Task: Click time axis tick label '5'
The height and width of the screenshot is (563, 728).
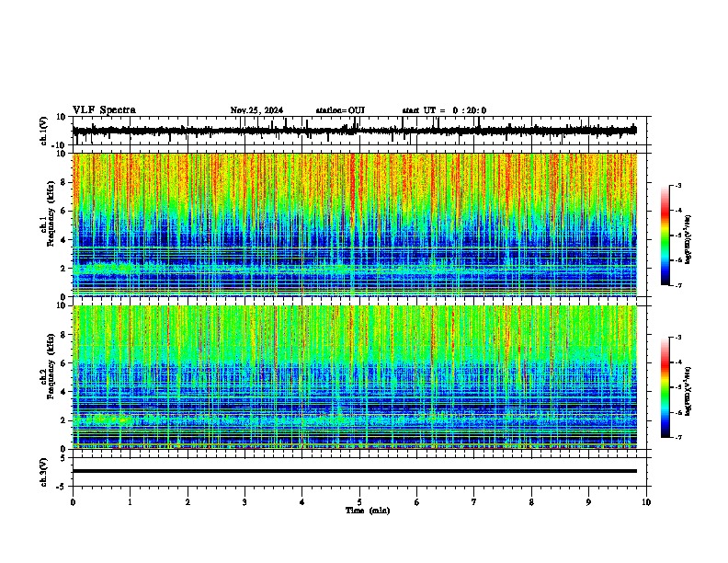Action: (359, 502)
